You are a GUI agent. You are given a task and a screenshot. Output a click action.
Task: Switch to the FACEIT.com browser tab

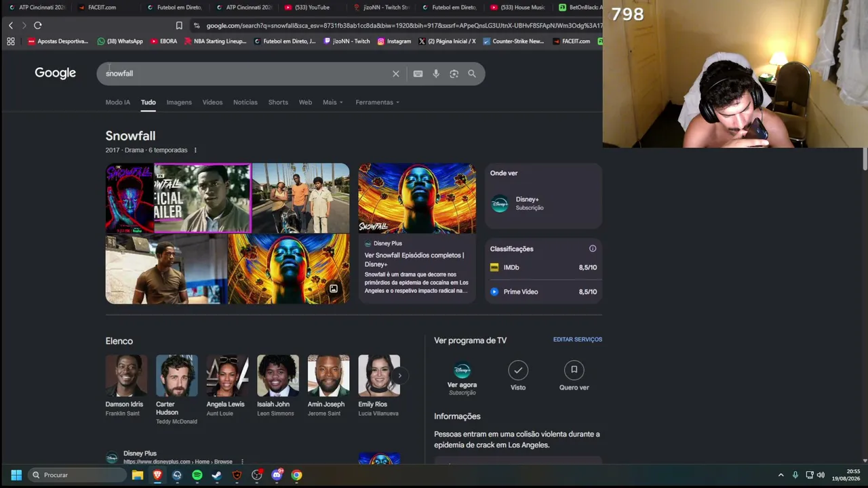coord(102,7)
